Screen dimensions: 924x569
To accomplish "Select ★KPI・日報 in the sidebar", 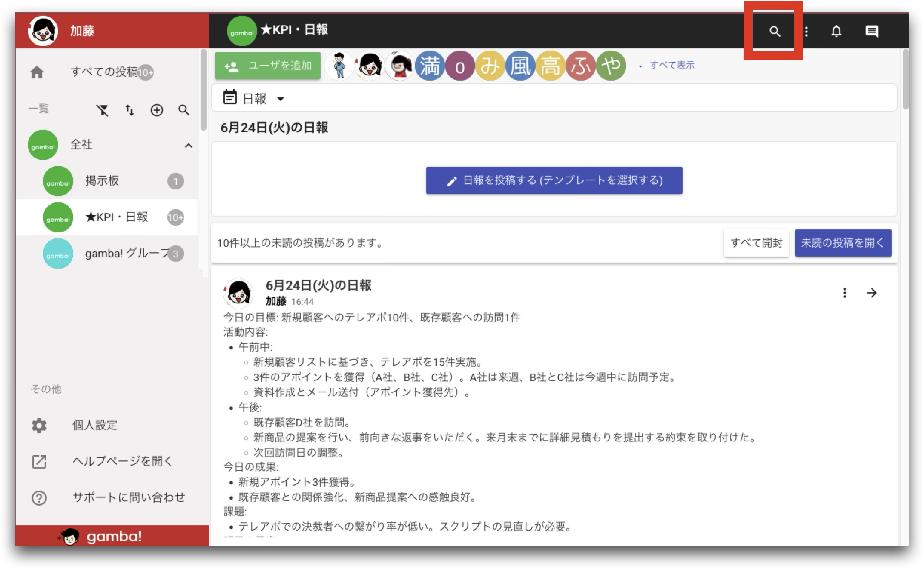I will point(107,217).
